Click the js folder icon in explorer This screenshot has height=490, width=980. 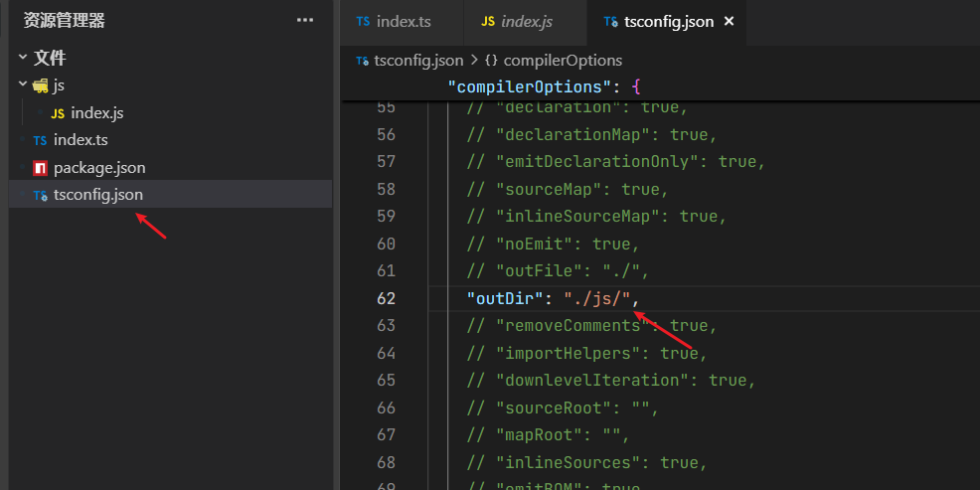pos(40,85)
